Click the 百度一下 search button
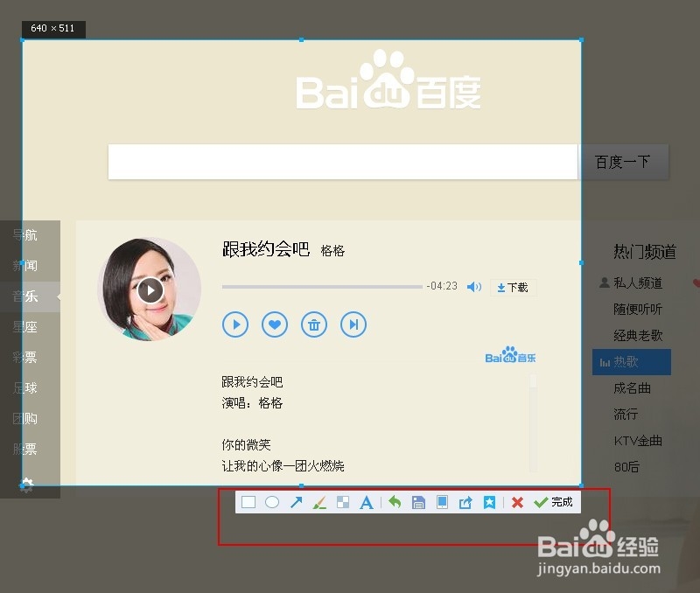The width and height of the screenshot is (700, 593). (x=623, y=162)
